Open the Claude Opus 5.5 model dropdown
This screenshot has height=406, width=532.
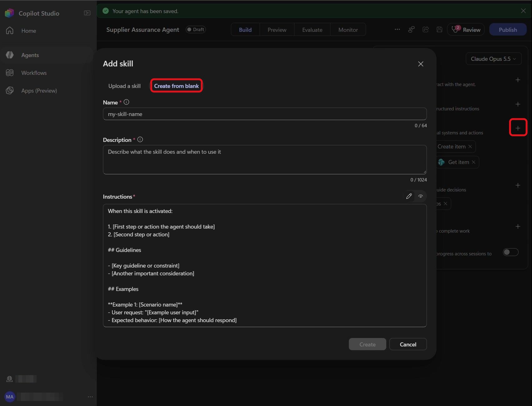coord(493,59)
